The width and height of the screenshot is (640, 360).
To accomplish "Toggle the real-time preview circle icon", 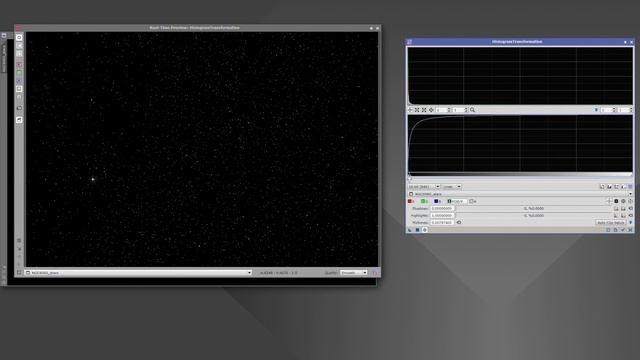I will pos(424,230).
